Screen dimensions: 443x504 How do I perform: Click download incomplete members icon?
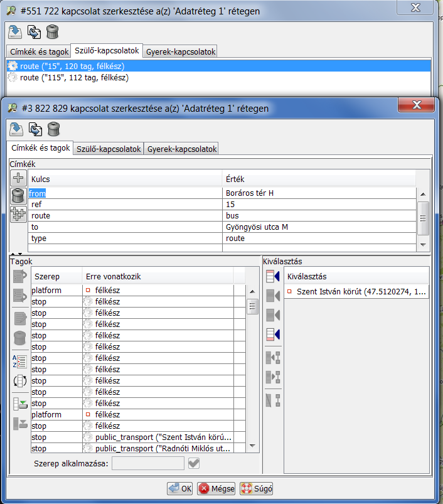click(20, 404)
